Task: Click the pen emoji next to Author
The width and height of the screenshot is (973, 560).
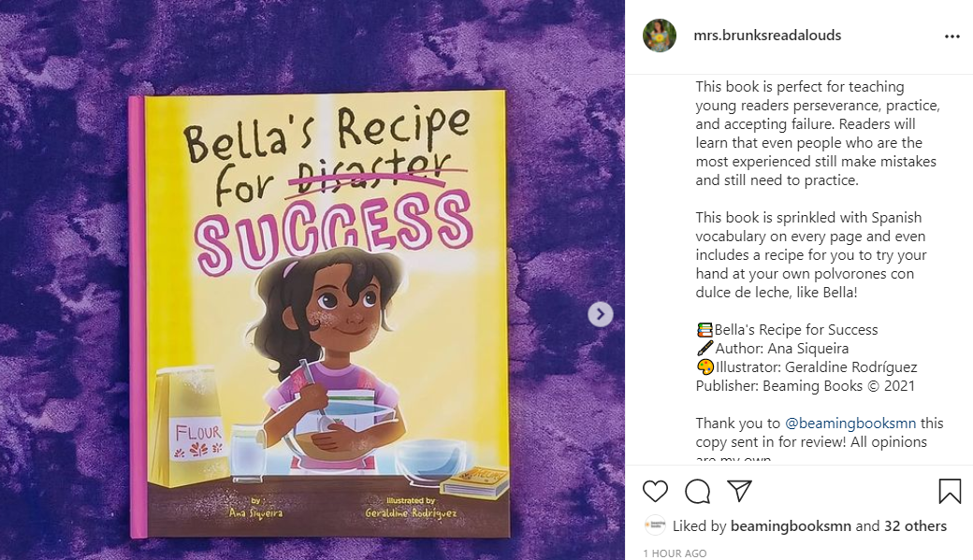Action: (x=704, y=348)
